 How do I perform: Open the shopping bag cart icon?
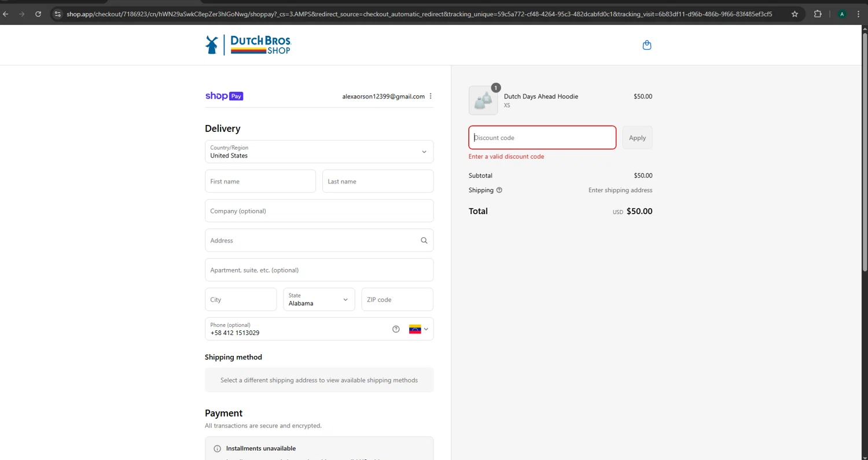(x=647, y=45)
